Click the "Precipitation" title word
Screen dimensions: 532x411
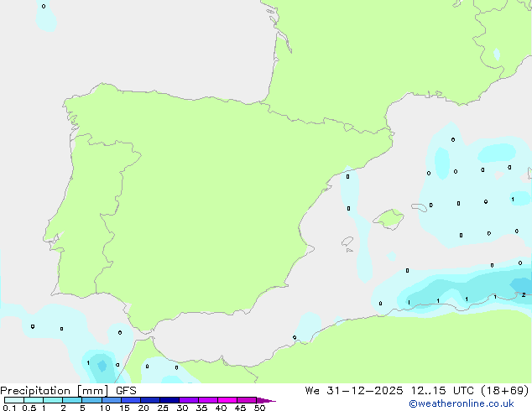[x=35, y=391]
